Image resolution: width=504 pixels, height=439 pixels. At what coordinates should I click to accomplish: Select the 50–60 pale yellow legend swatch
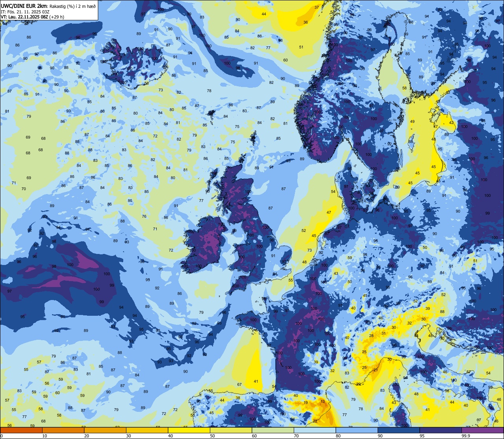[x=231, y=430]
